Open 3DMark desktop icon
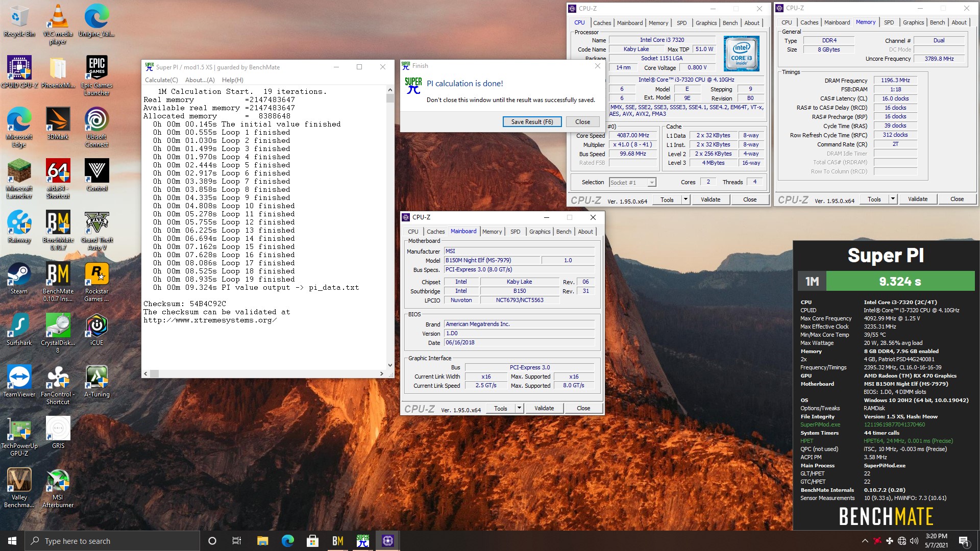 pyautogui.click(x=58, y=123)
